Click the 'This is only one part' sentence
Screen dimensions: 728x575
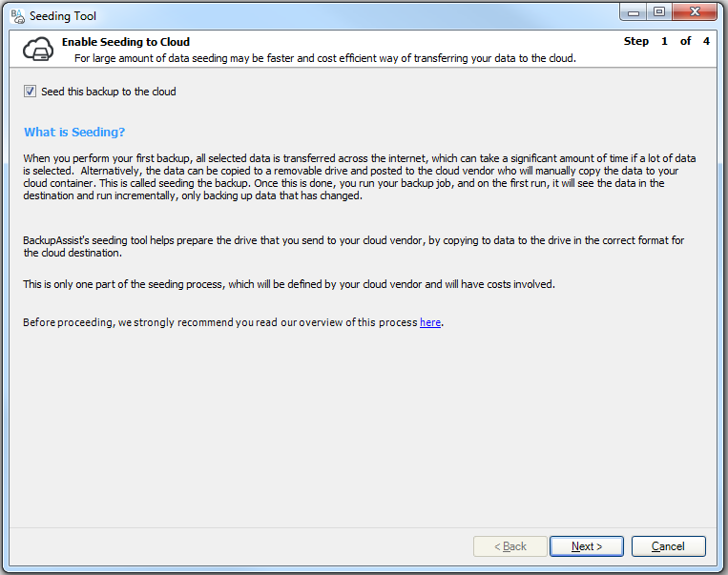click(x=289, y=284)
